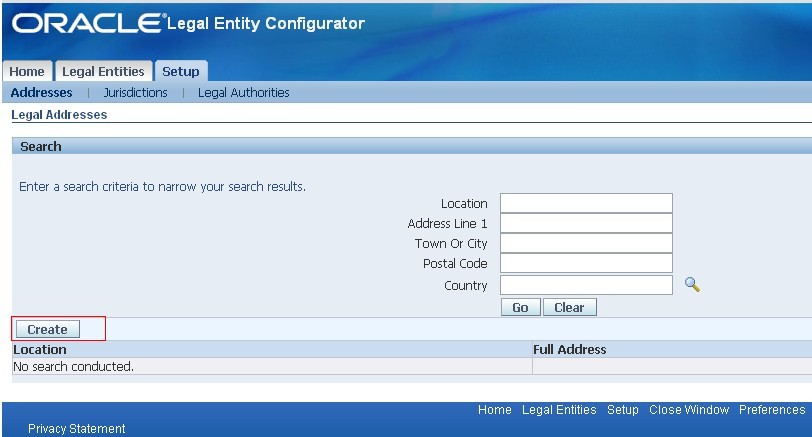Image resolution: width=812 pixels, height=437 pixels.
Task: Run the search with Go button
Action: 520,307
